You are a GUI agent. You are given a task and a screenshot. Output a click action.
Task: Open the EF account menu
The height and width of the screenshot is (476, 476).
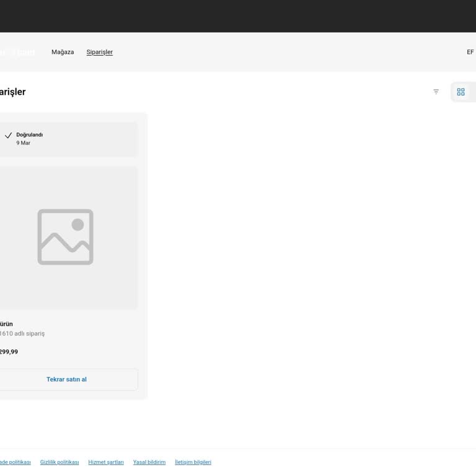pos(470,52)
